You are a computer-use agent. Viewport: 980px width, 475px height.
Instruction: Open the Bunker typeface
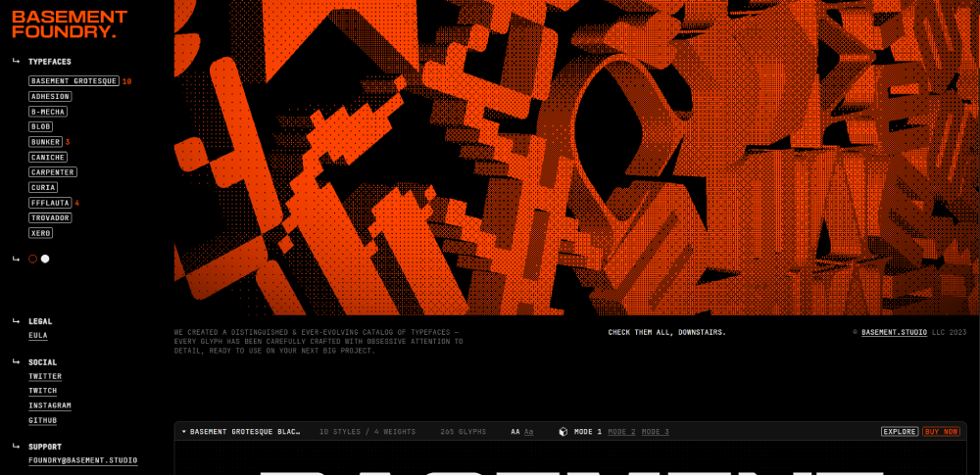[x=45, y=142]
